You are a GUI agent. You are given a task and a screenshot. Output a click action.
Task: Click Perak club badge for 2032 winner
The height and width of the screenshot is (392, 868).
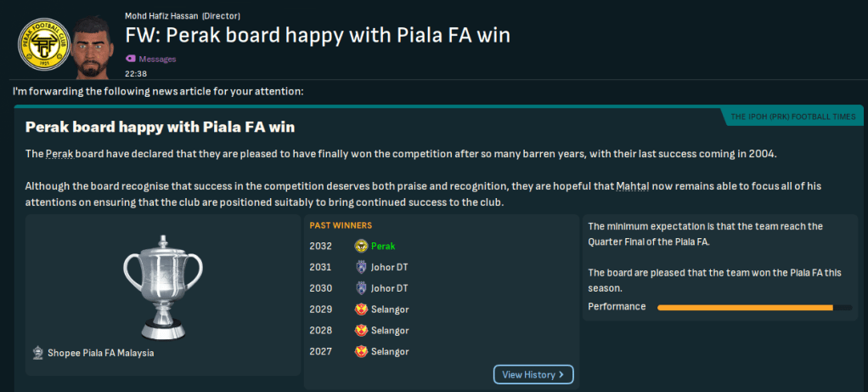coord(361,246)
